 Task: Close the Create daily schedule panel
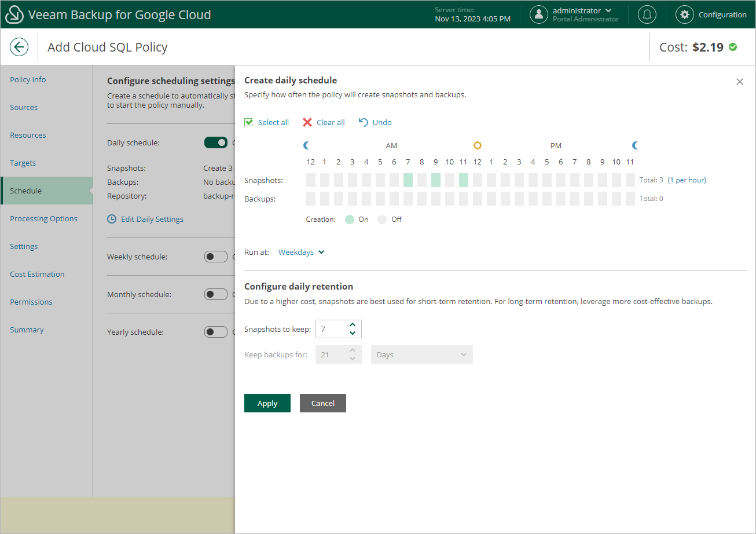tap(739, 82)
